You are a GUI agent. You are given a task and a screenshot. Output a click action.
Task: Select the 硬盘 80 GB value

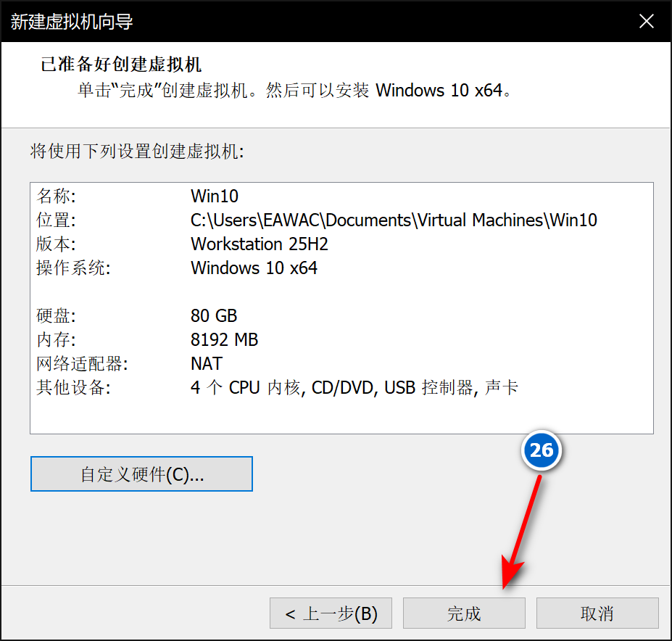(213, 316)
